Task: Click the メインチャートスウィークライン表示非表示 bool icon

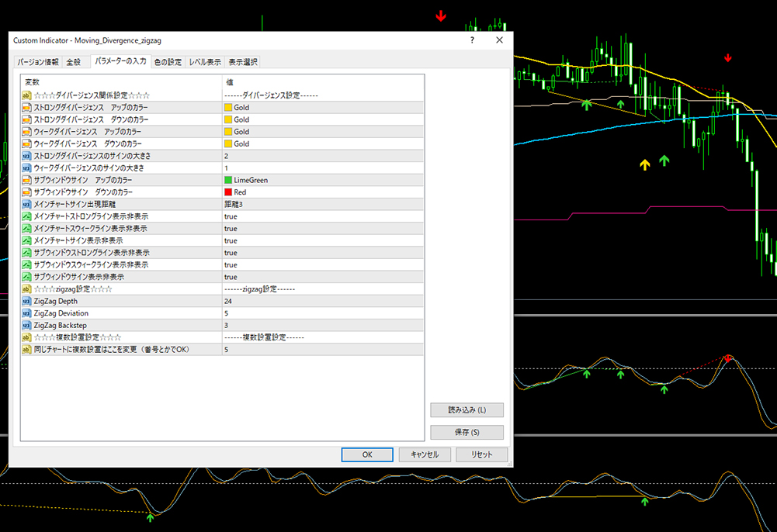Action: (26, 228)
